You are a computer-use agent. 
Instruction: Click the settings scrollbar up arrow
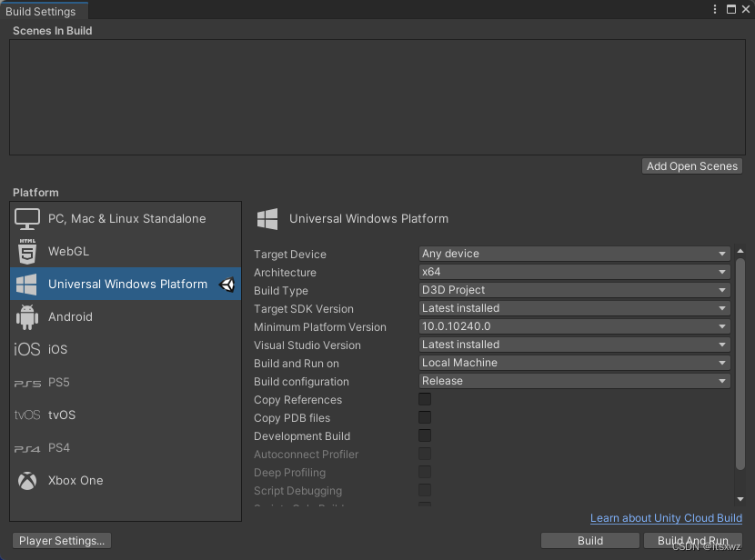(x=740, y=251)
